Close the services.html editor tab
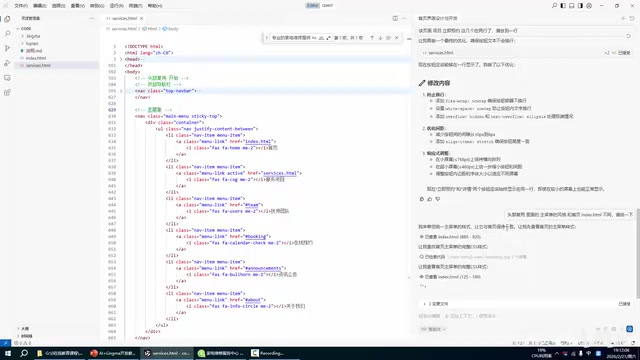This screenshot has height=360, width=640. pos(142,18)
